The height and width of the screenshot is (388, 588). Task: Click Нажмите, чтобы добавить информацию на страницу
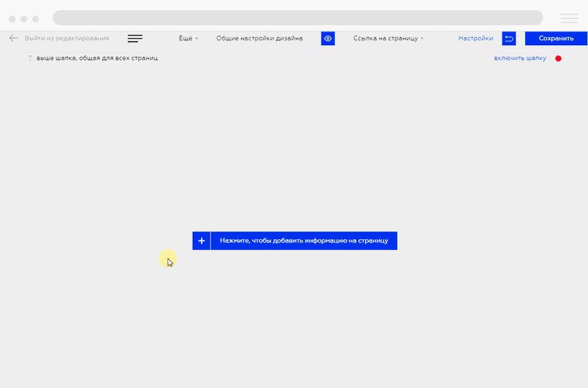pyautogui.click(x=304, y=241)
